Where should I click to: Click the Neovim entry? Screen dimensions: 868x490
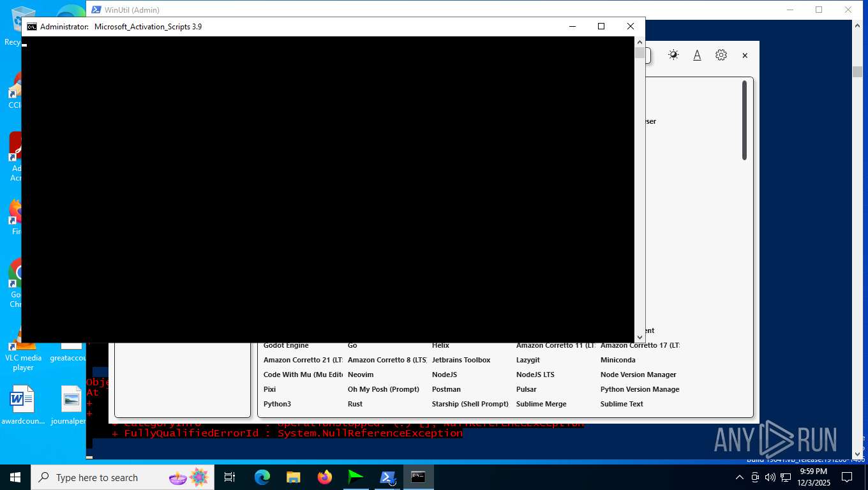coord(361,375)
